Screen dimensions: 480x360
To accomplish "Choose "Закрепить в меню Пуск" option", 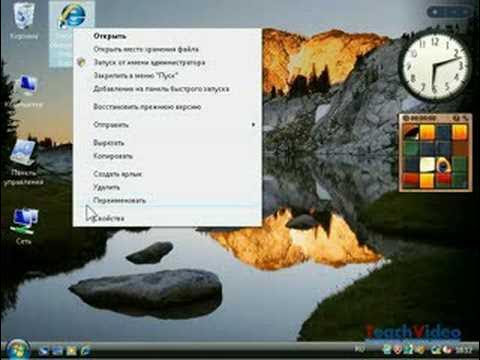I will click(167, 76).
